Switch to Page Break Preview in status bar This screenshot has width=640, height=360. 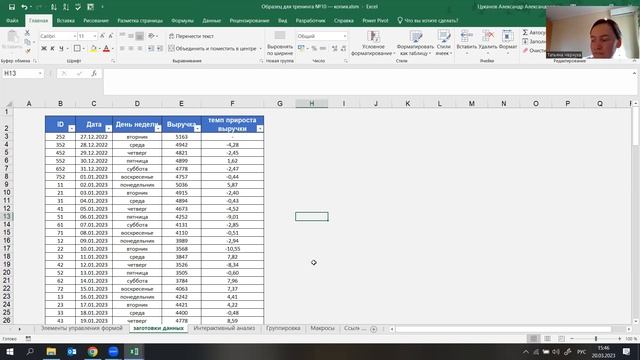coord(562,339)
